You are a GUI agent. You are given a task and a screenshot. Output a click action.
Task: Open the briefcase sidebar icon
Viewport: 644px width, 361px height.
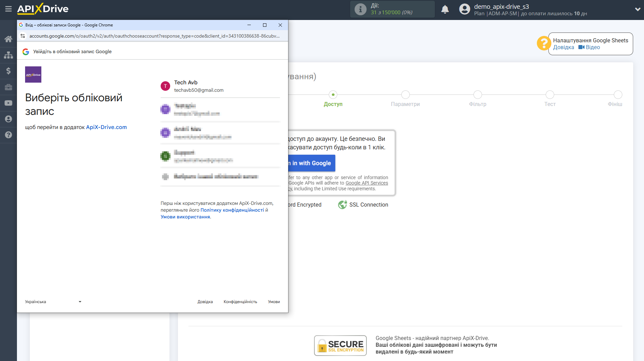(x=8, y=87)
